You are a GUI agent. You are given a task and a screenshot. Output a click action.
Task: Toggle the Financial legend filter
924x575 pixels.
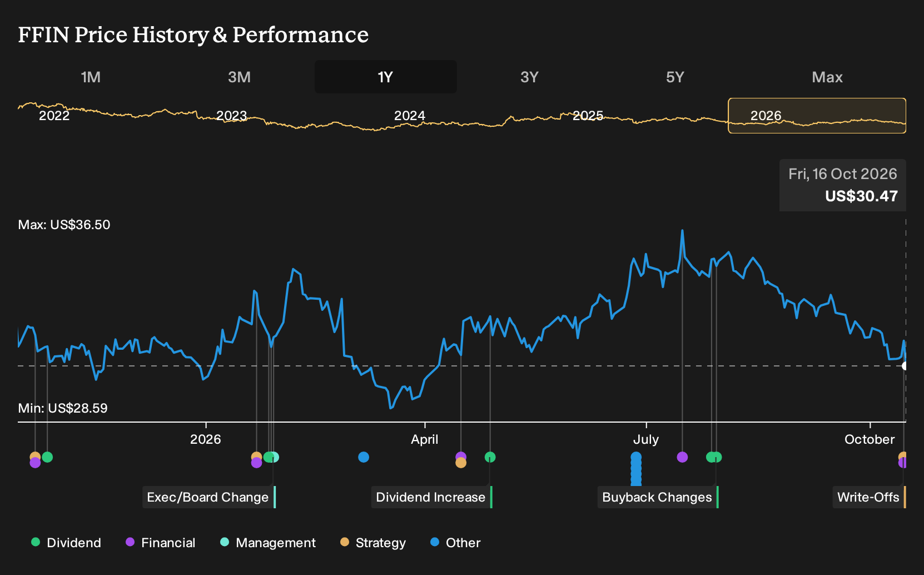tap(160, 543)
